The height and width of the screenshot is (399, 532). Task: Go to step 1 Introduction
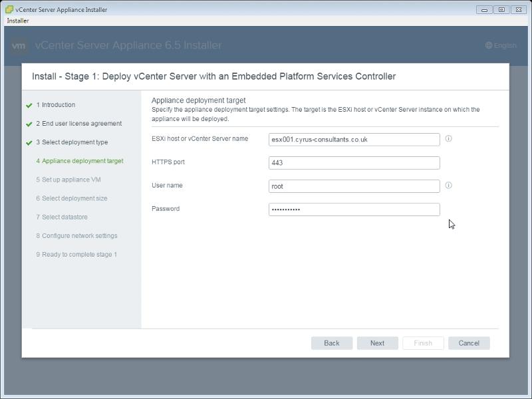tap(56, 105)
